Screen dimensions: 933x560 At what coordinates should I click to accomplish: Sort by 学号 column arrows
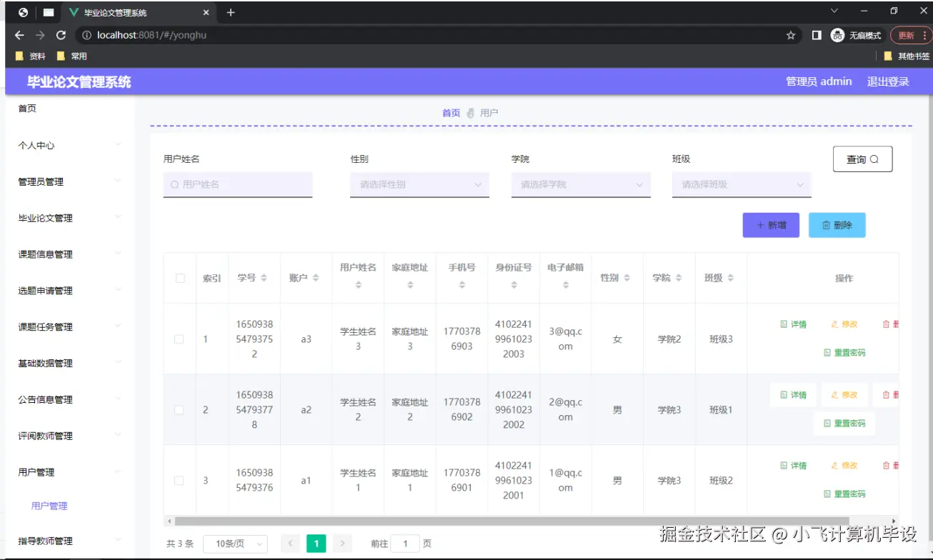(x=264, y=278)
